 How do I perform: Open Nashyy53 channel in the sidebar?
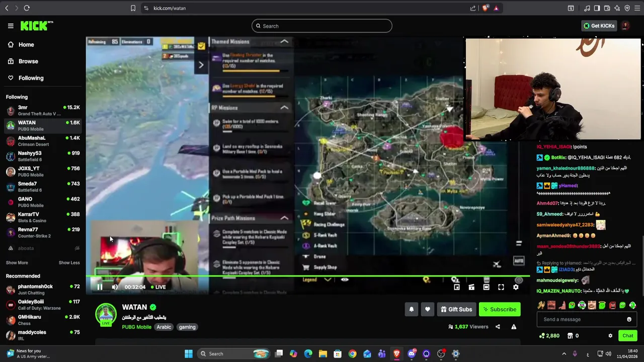coord(43,156)
